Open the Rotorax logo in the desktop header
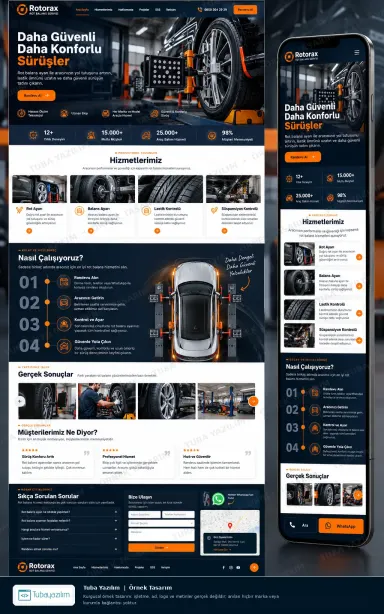The height and width of the screenshot is (614, 384). [38, 9]
